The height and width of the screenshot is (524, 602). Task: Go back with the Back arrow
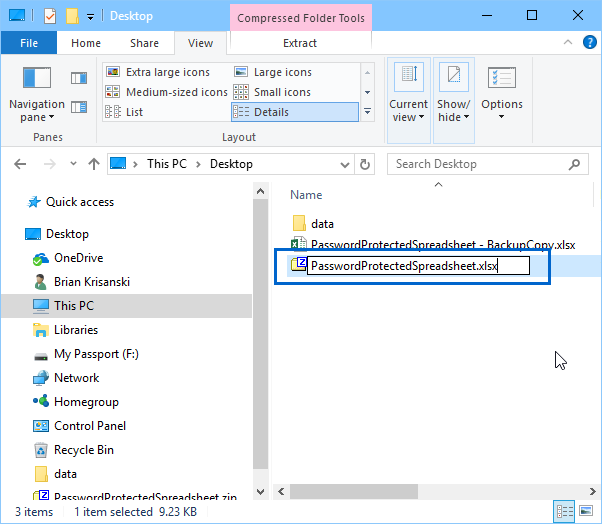coord(20,164)
